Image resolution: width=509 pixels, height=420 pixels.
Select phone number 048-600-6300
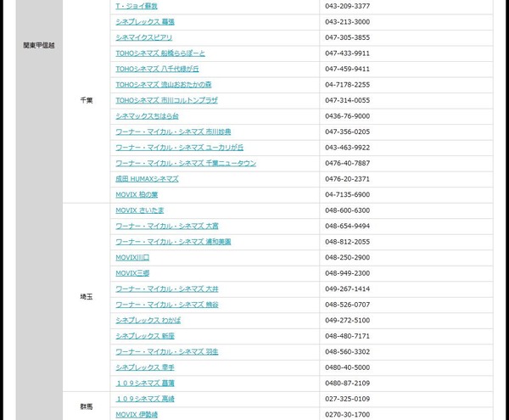click(347, 210)
